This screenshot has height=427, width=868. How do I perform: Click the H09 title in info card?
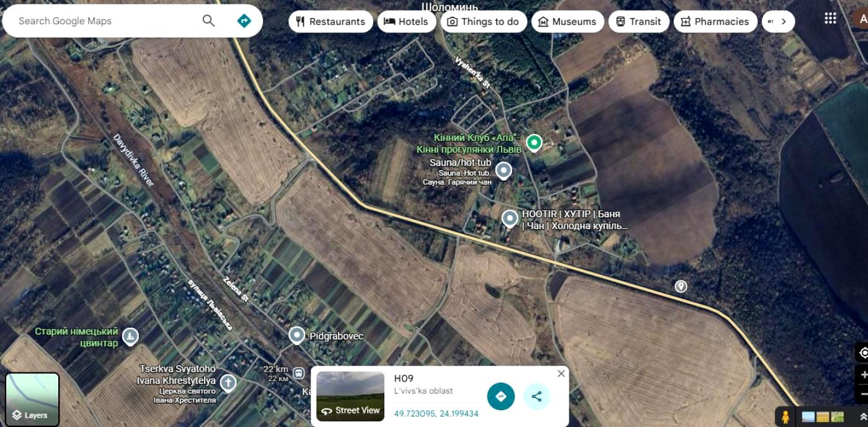tap(404, 379)
